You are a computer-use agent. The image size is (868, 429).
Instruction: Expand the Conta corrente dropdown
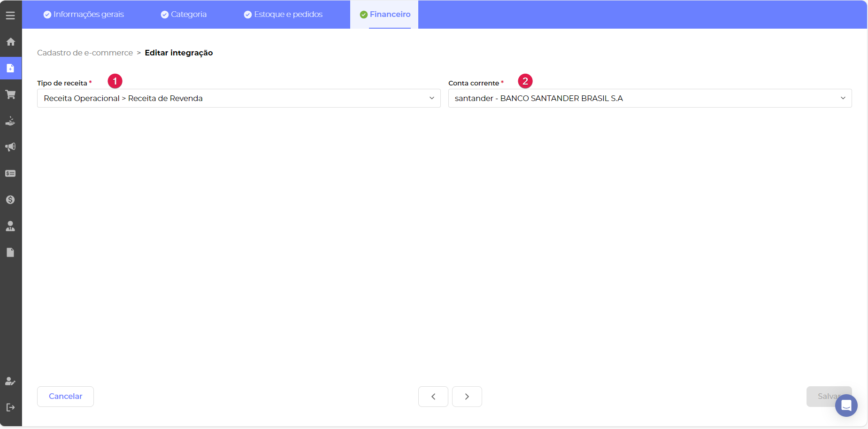pos(650,98)
